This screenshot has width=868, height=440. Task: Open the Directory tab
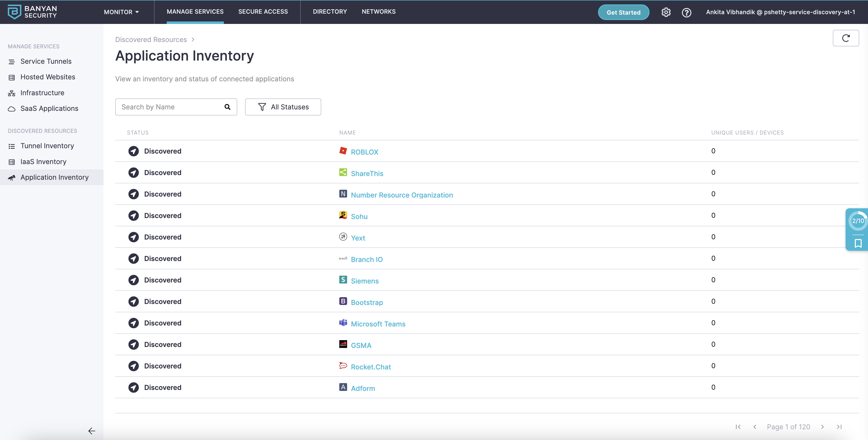click(330, 11)
